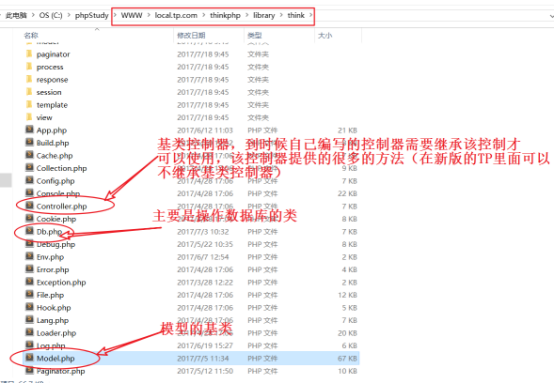Select the template folder icon
Viewport: 554px width, 384px height.
tap(29, 105)
